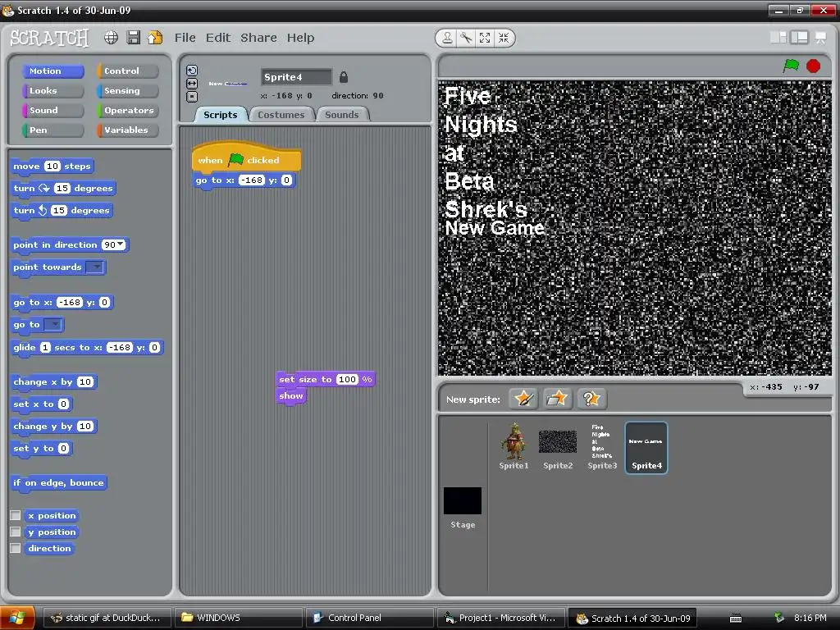
Task: Open point towards target dropdown
Action: point(95,267)
